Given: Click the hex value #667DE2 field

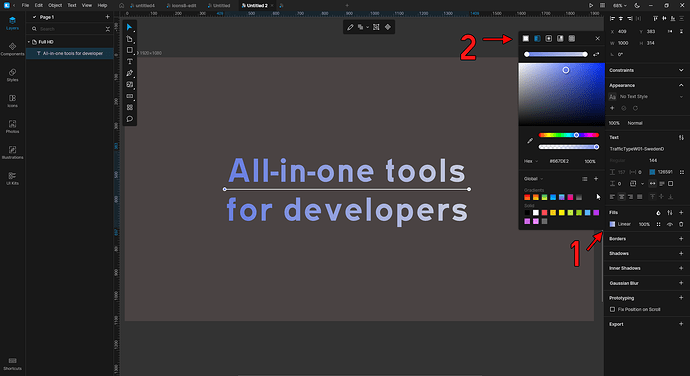Looking at the screenshot, I should click(559, 162).
